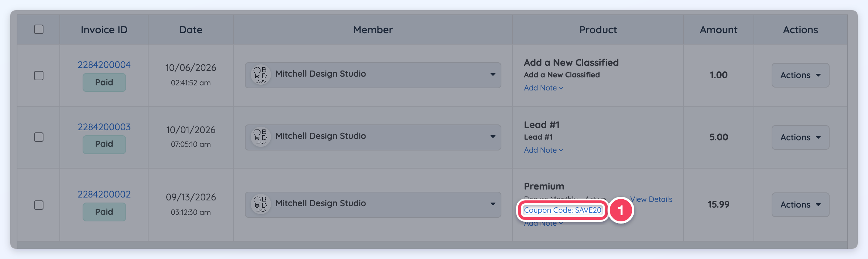
Task: Click the Coupon Code: SAVE20 link
Action: [562, 210]
